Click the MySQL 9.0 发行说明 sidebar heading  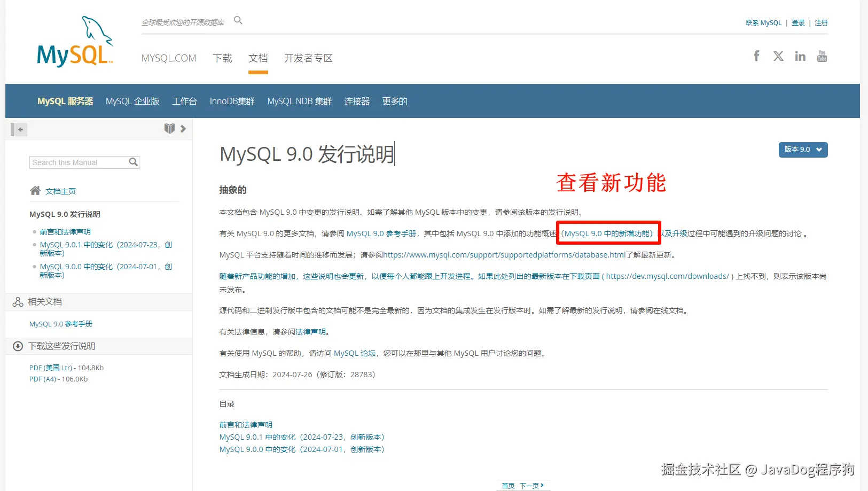(65, 214)
